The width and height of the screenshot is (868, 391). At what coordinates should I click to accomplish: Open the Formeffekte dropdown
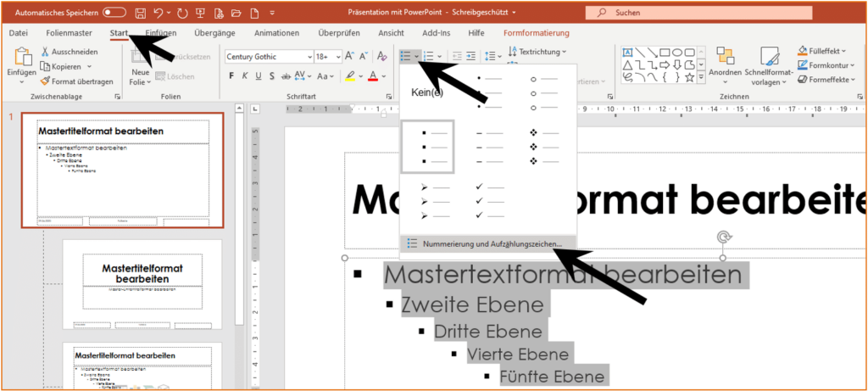coord(826,80)
